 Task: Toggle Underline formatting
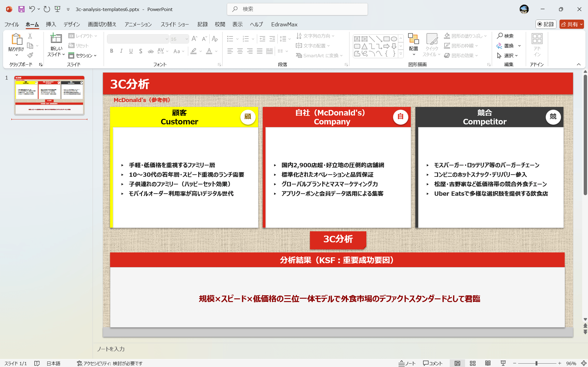131,51
